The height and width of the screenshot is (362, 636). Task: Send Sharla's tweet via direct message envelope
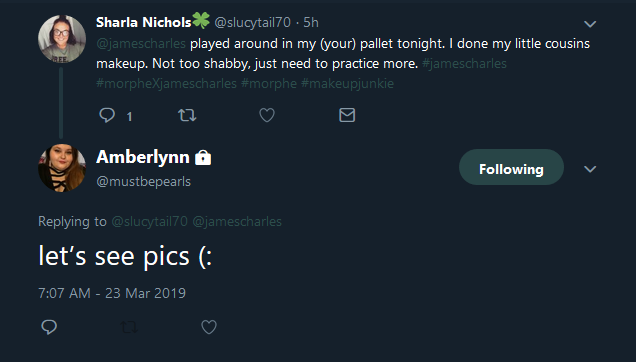[347, 115]
